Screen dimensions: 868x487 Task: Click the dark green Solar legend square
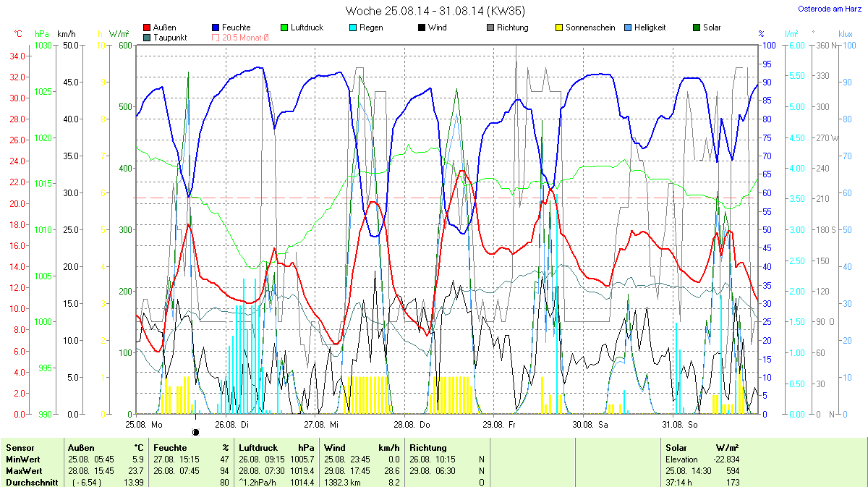point(697,27)
